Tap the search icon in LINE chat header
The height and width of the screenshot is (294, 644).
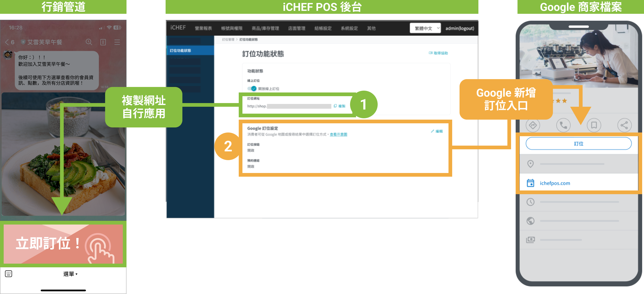89,42
